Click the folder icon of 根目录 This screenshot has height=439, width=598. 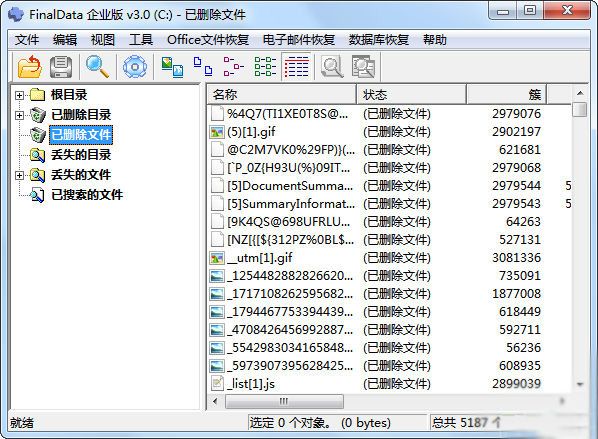click(x=37, y=95)
